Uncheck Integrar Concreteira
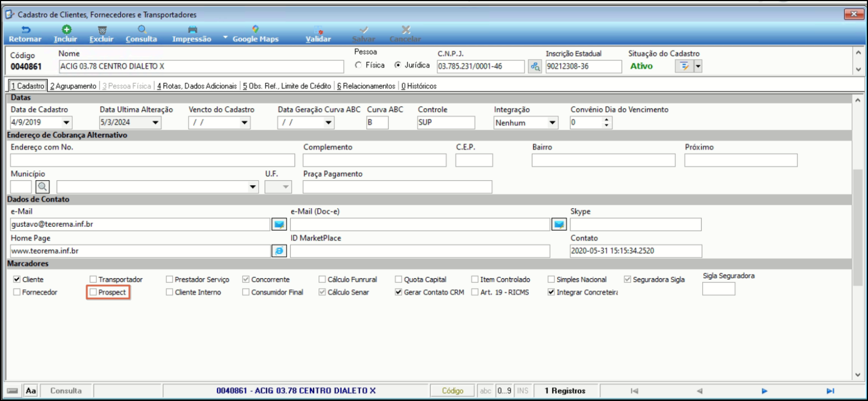Viewport: 868px width, 401px height. 551,292
